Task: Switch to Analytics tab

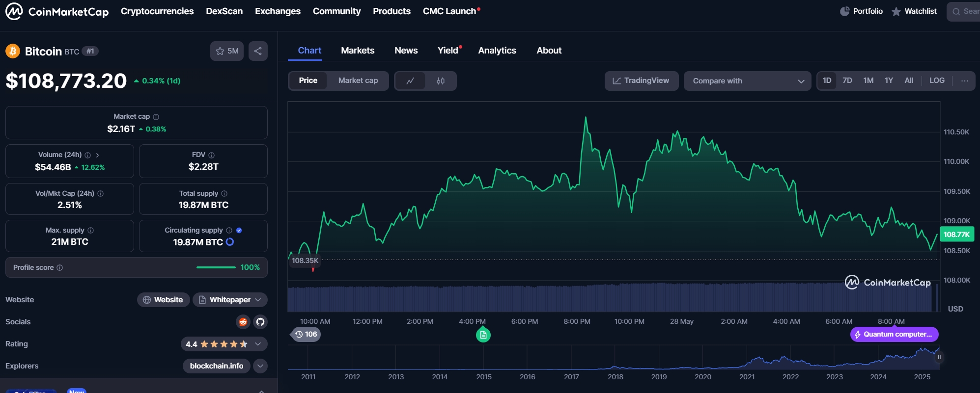Action: point(497,51)
